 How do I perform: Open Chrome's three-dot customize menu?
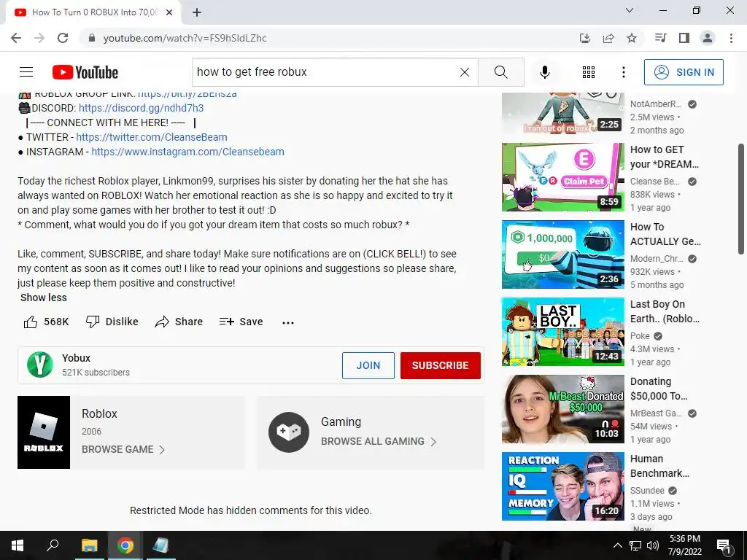pyautogui.click(x=731, y=38)
